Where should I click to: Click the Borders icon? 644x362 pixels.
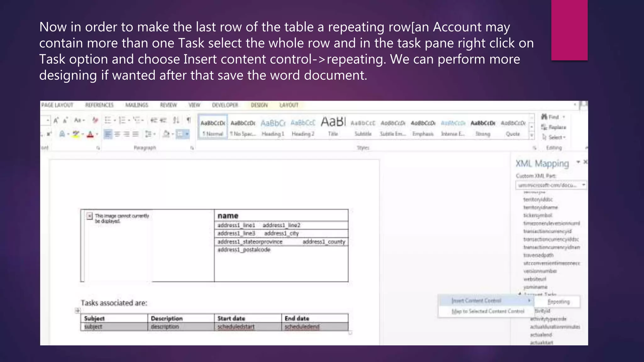click(x=180, y=134)
